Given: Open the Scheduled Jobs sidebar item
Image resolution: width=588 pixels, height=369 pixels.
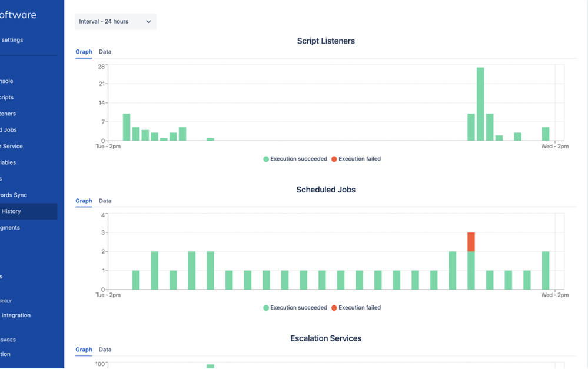Looking at the screenshot, I should pyautogui.click(x=8, y=129).
